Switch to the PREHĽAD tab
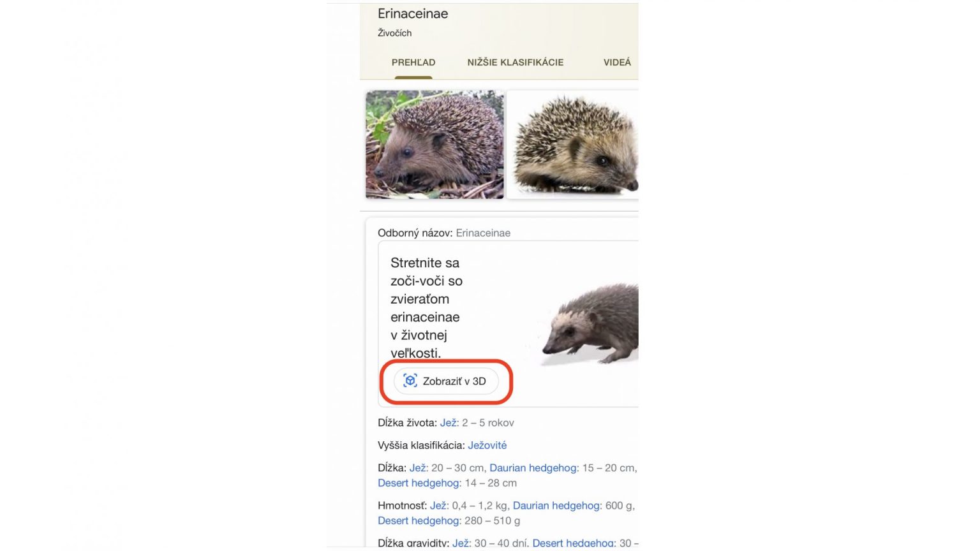Screen dimensions: 980x551 tap(413, 62)
